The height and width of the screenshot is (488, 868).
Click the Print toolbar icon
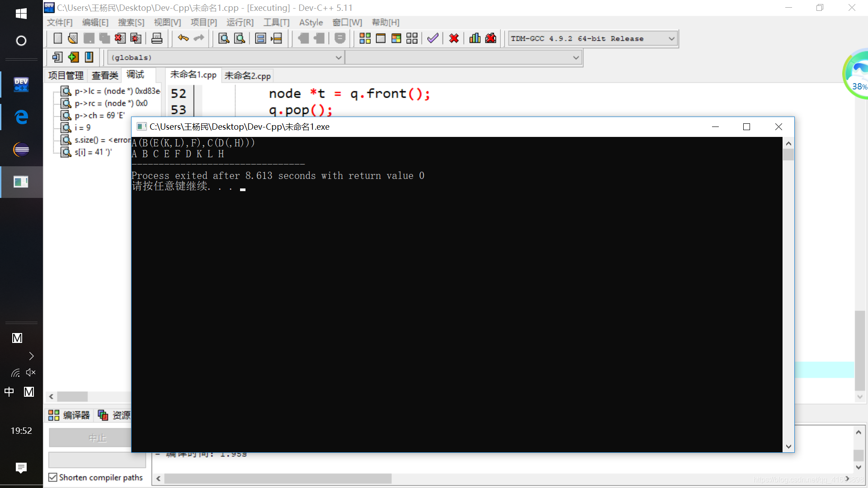pyautogui.click(x=157, y=38)
